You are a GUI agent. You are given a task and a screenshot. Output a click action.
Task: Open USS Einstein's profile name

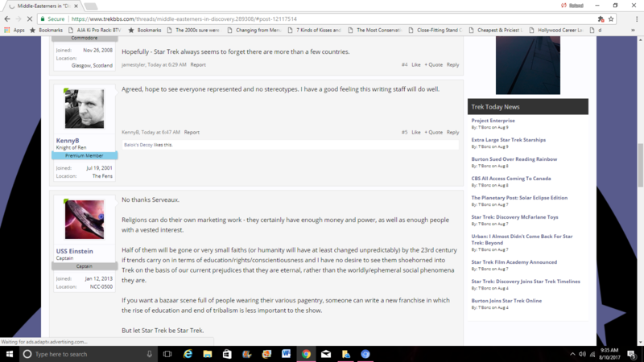(74, 251)
